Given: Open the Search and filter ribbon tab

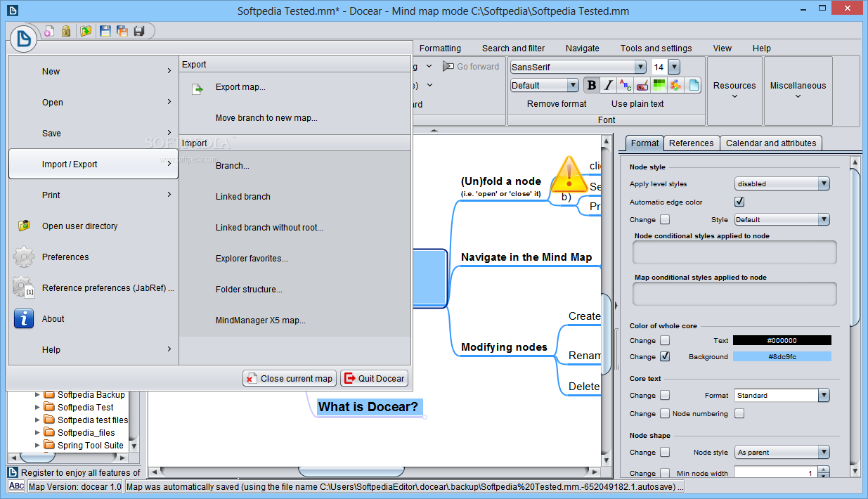Looking at the screenshot, I should tap(513, 48).
